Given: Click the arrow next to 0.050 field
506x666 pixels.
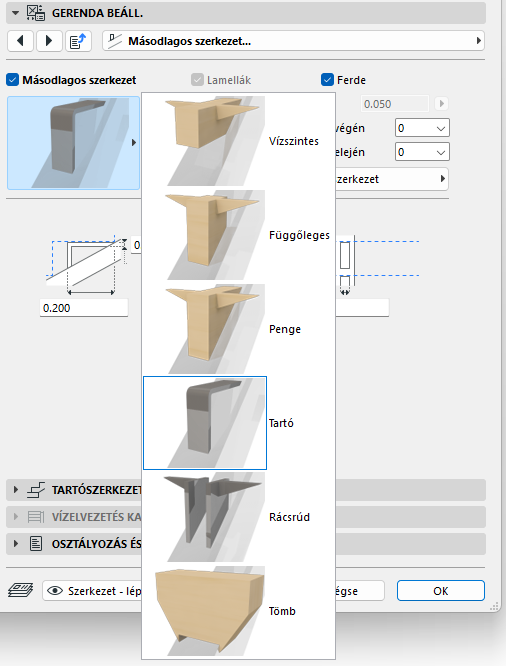Looking at the screenshot, I should click(x=441, y=104).
